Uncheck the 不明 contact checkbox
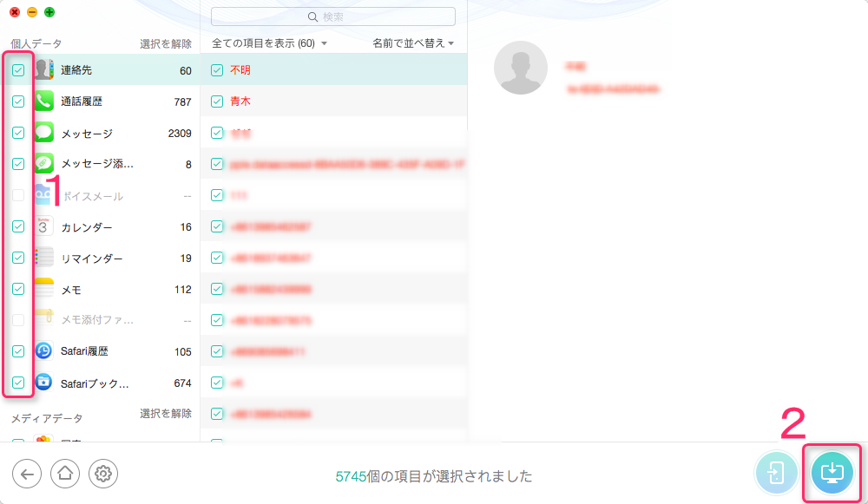868x504 pixels. [217, 70]
